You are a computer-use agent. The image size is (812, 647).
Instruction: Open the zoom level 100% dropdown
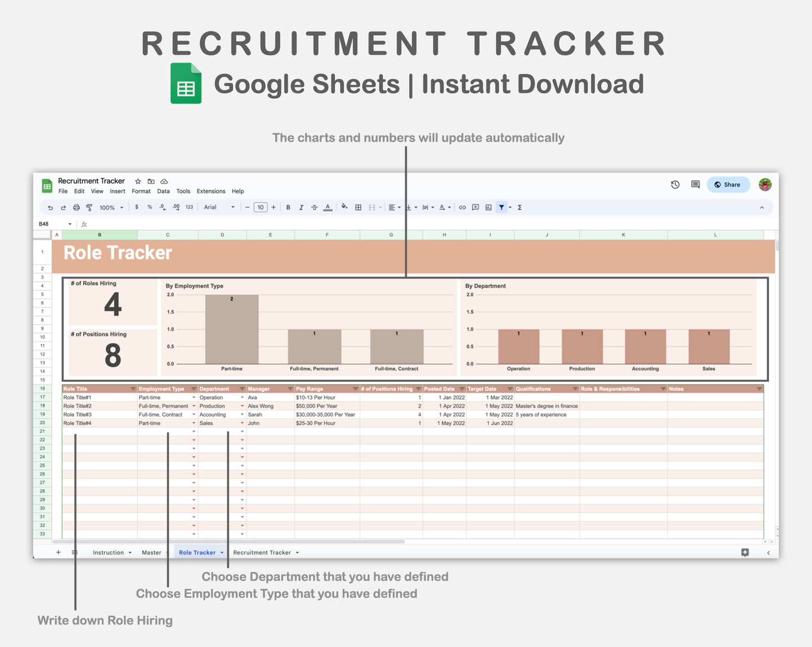111,207
